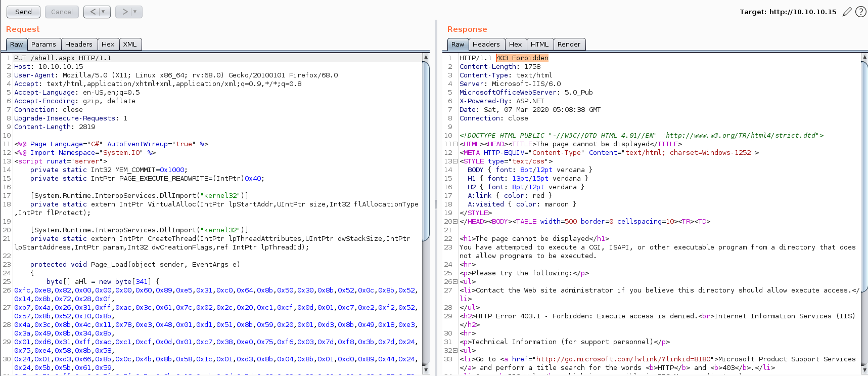
Task: Edit the target with the pencil icon
Action: pyautogui.click(x=847, y=12)
